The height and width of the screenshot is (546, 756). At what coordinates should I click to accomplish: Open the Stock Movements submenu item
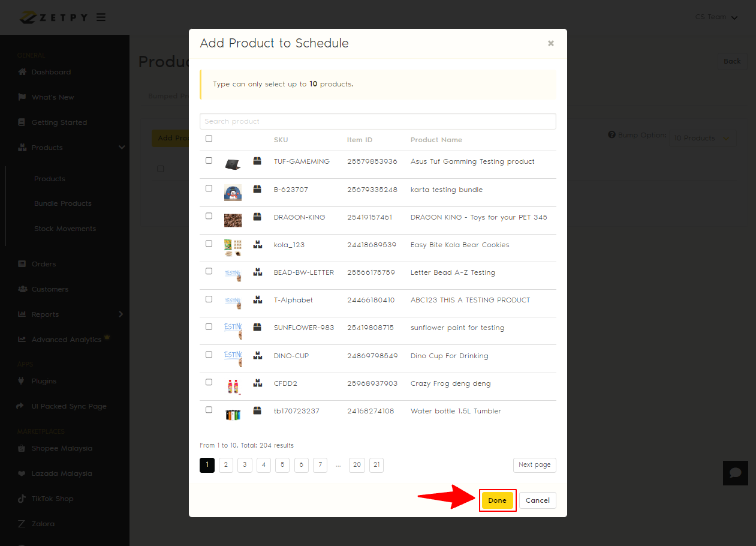click(65, 229)
